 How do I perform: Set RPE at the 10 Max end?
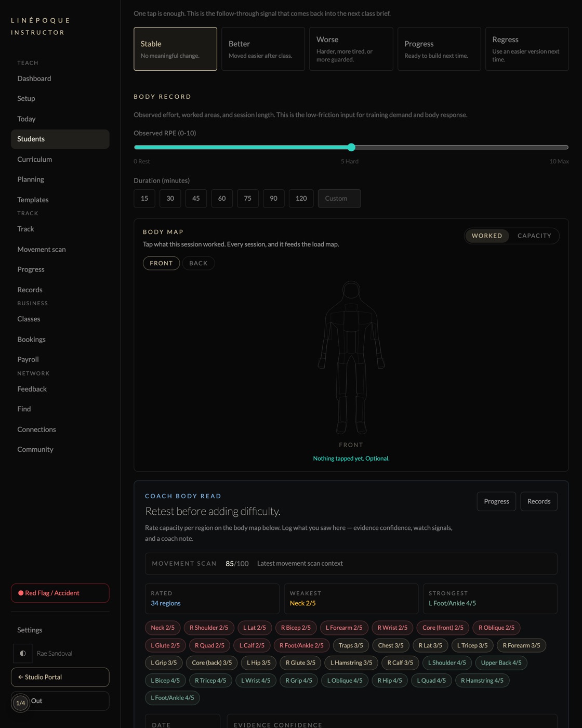[566, 147]
